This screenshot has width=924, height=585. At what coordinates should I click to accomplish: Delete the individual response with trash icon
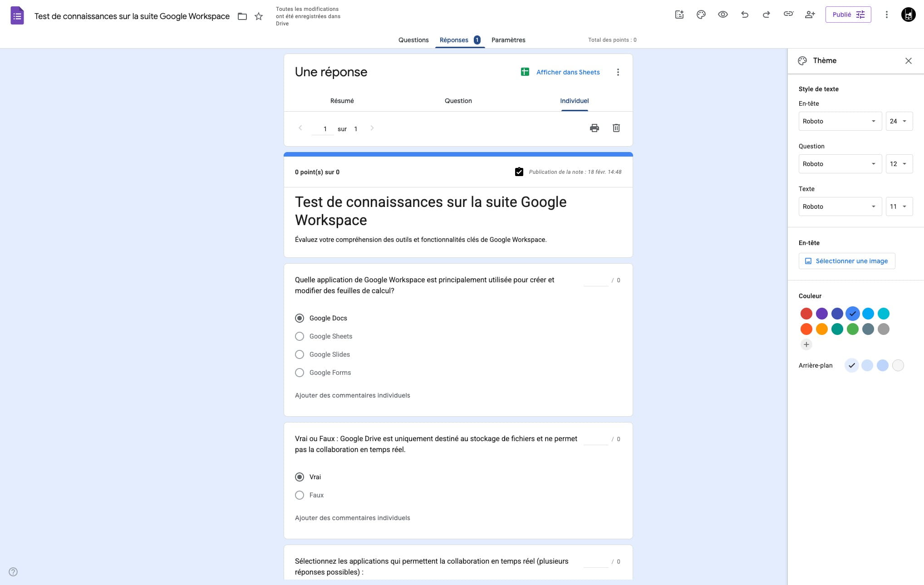tap(616, 128)
